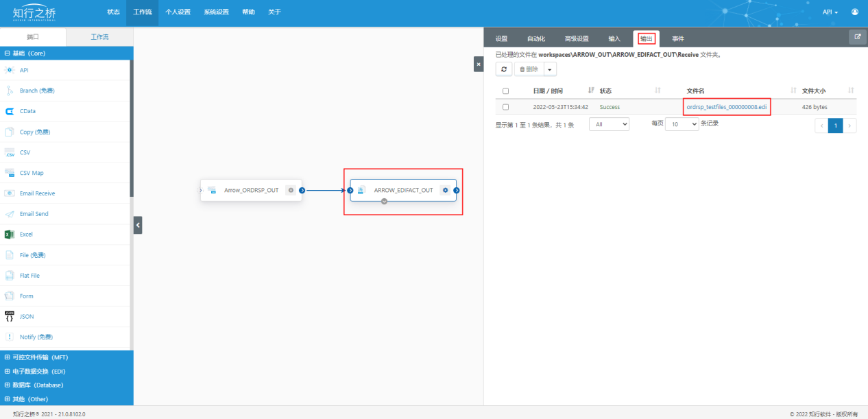Check the ordrsp_testfiles row checkbox
868x419 pixels.
pos(505,107)
